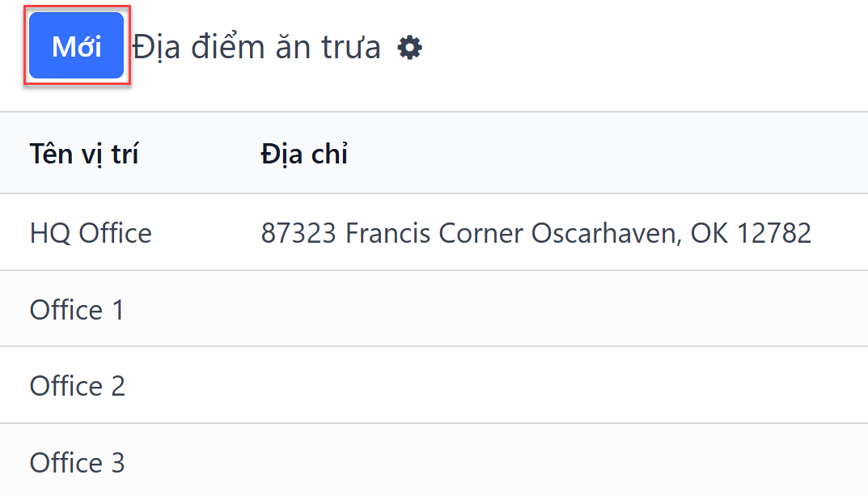Sort the list by Tên vị trí
The image size is (868, 496).
tap(84, 154)
